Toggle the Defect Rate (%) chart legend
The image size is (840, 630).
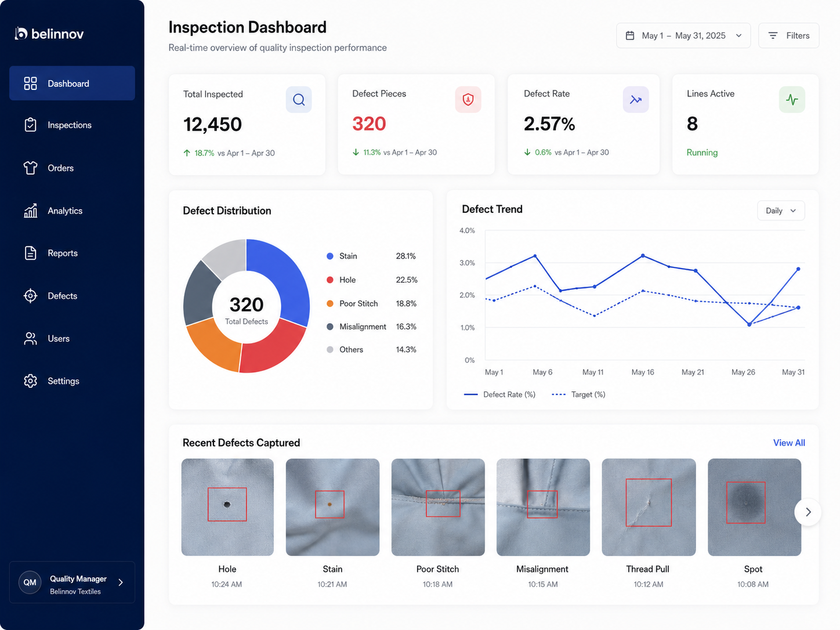click(x=500, y=394)
